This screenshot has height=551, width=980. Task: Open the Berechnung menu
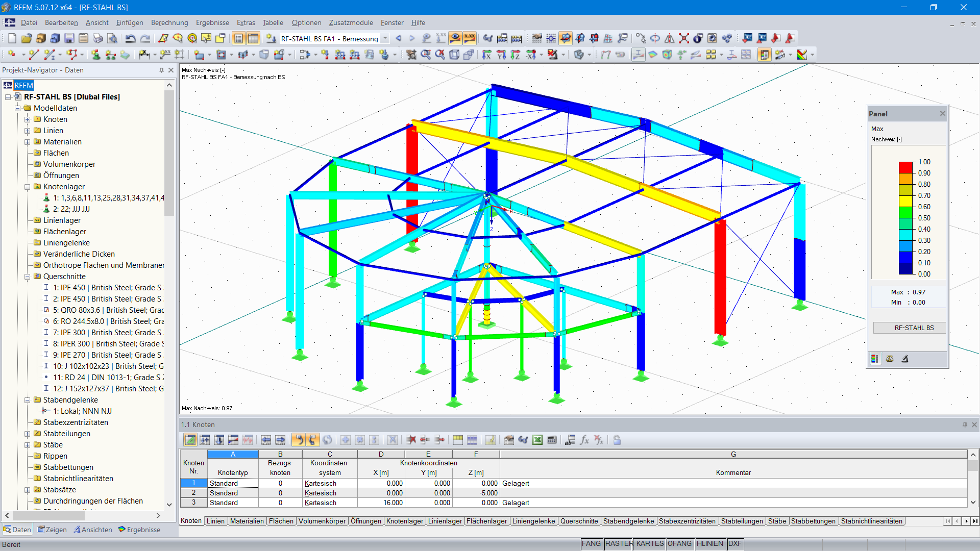[169, 22]
